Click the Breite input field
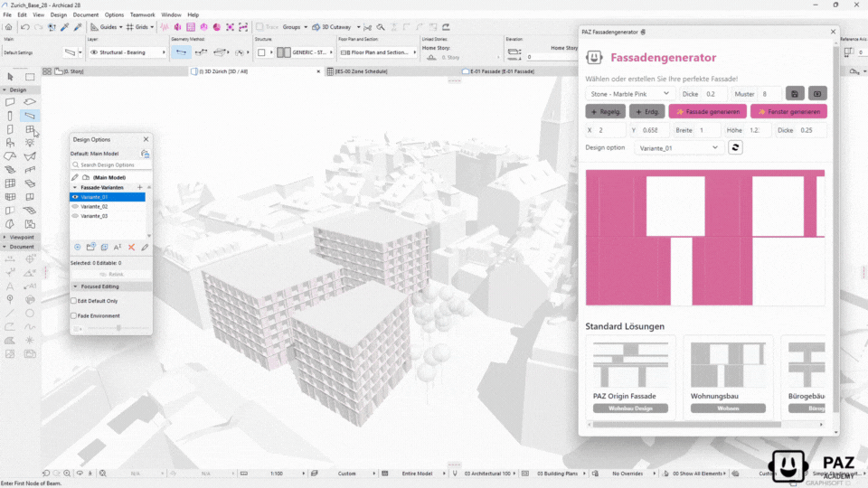 point(709,130)
